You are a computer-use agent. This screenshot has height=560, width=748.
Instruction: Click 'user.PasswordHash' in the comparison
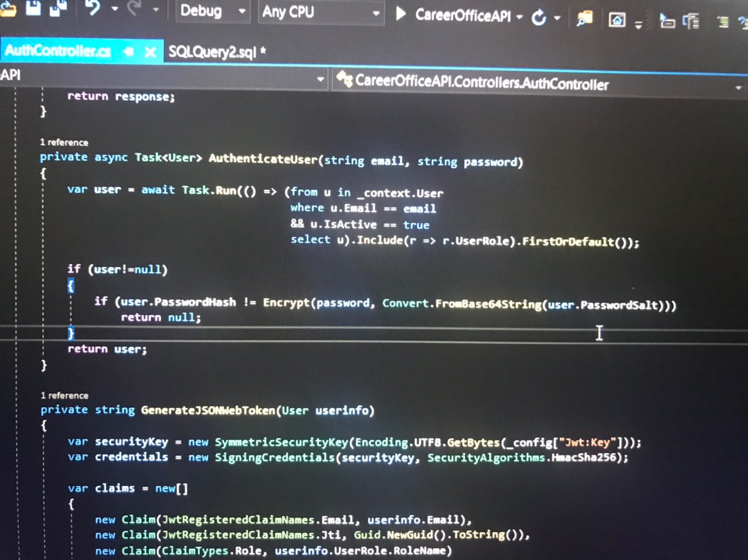pos(179,302)
